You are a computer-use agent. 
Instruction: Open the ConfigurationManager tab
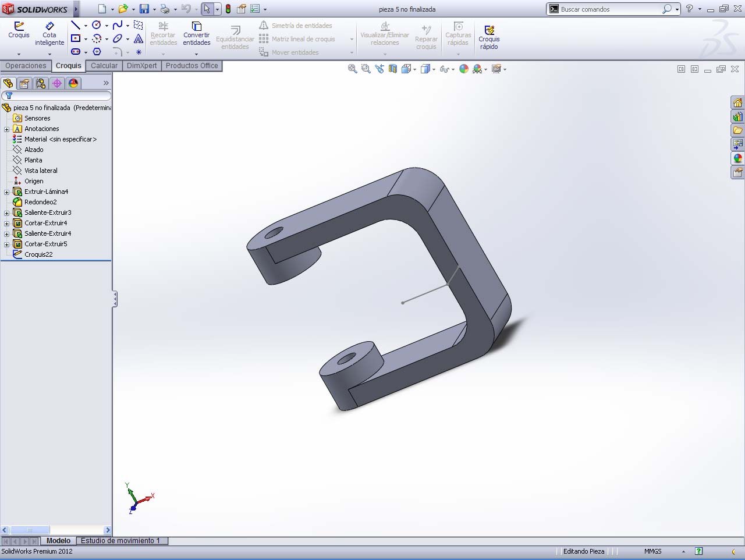[x=41, y=83]
